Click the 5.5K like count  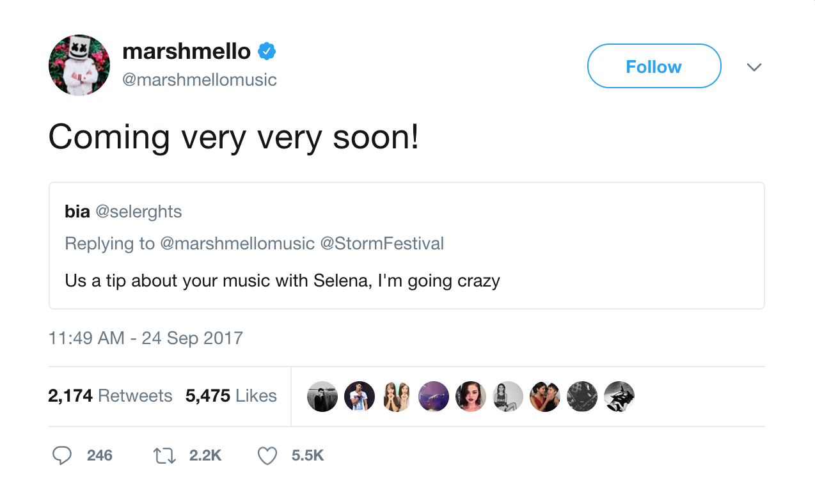coord(308,455)
